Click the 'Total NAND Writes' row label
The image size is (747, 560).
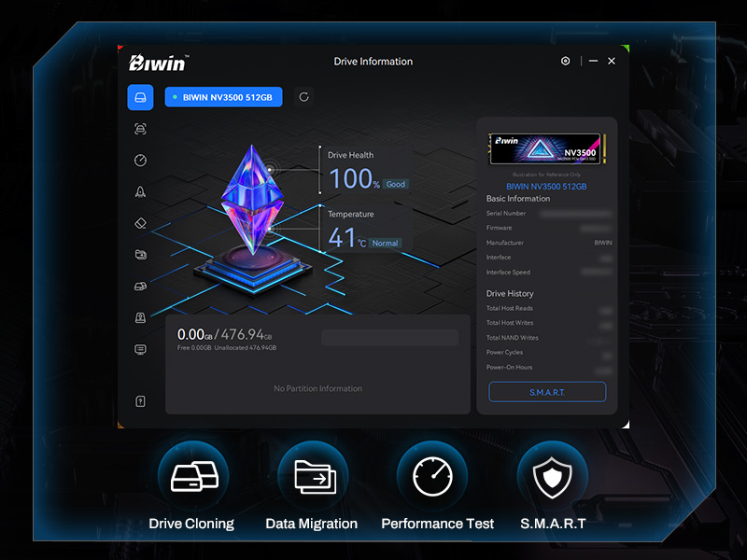512,338
